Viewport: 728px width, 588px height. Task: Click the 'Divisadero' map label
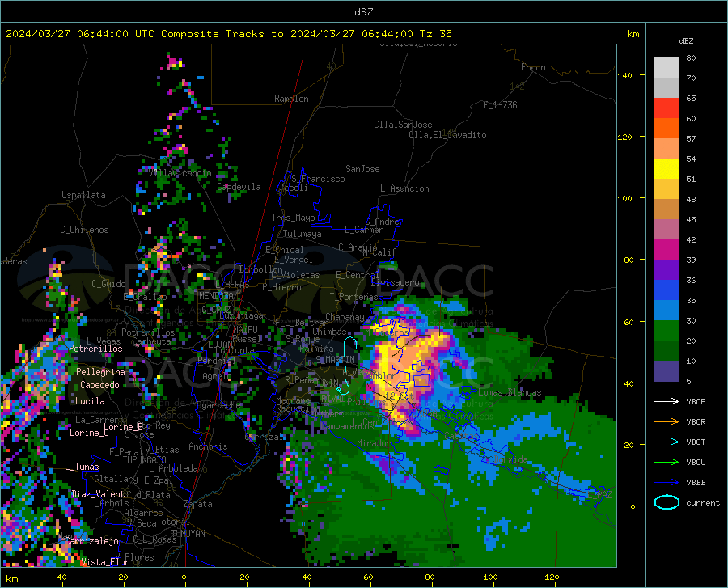[x=395, y=282]
